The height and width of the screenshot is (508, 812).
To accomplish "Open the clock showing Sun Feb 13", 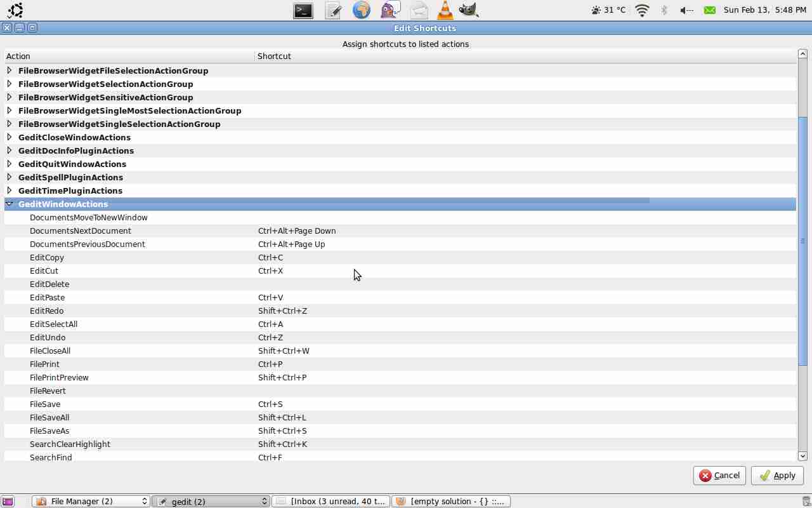I will click(x=764, y=10).
